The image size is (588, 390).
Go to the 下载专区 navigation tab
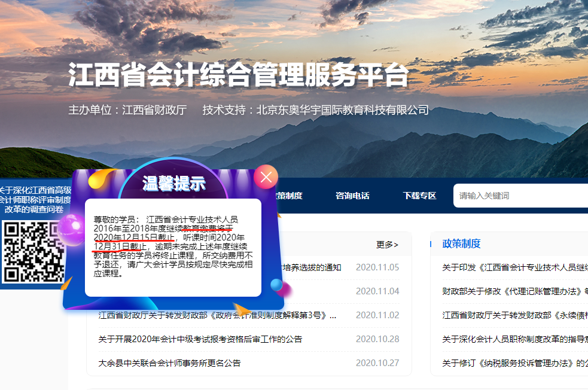click(x=419, y=196)
